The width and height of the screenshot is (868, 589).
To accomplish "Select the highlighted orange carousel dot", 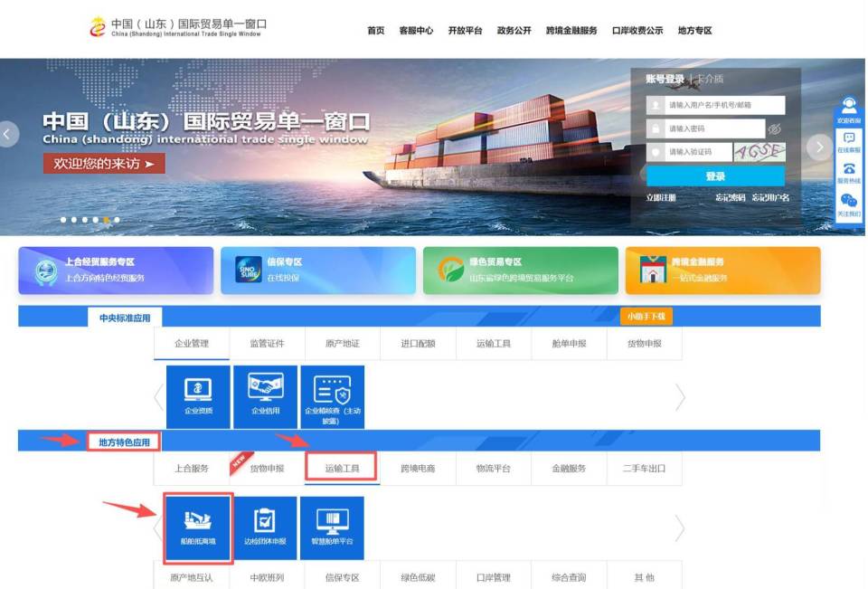I will pyautogui.click(x=107, y=220).
